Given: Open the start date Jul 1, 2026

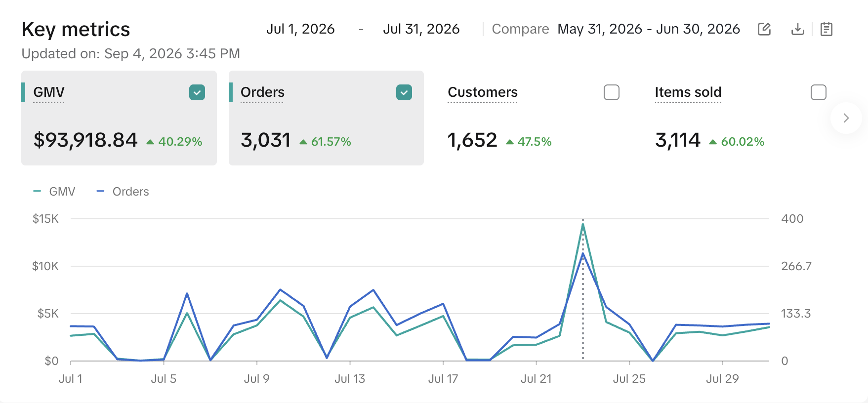Looking at the screenshot, I should [300, 29].
